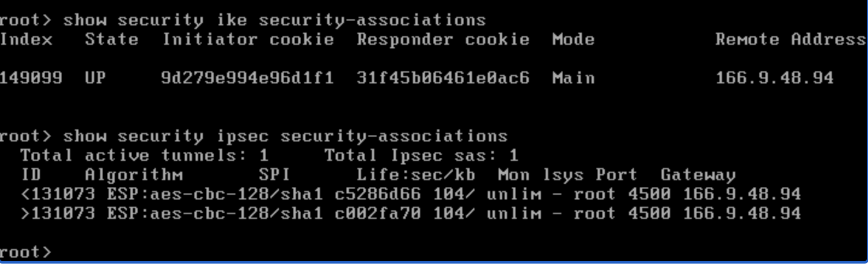Click the Responder cookie column header
The width and height of the screenshot is (868, 266).
click(443, 40)
